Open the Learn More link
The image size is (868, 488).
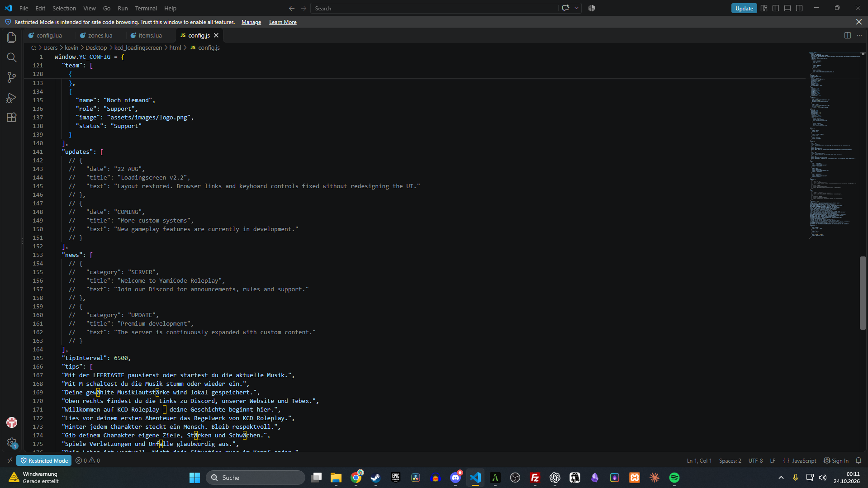(x=283, y=22)
